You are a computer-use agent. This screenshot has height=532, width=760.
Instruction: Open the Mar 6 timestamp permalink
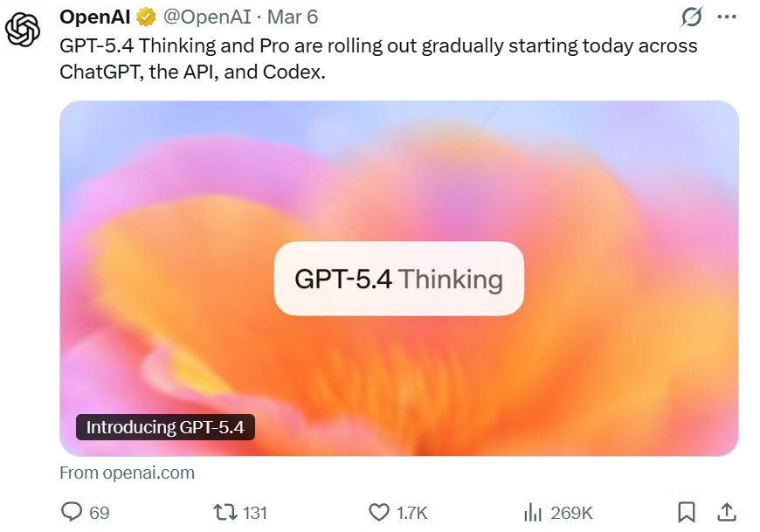point(293,17)
